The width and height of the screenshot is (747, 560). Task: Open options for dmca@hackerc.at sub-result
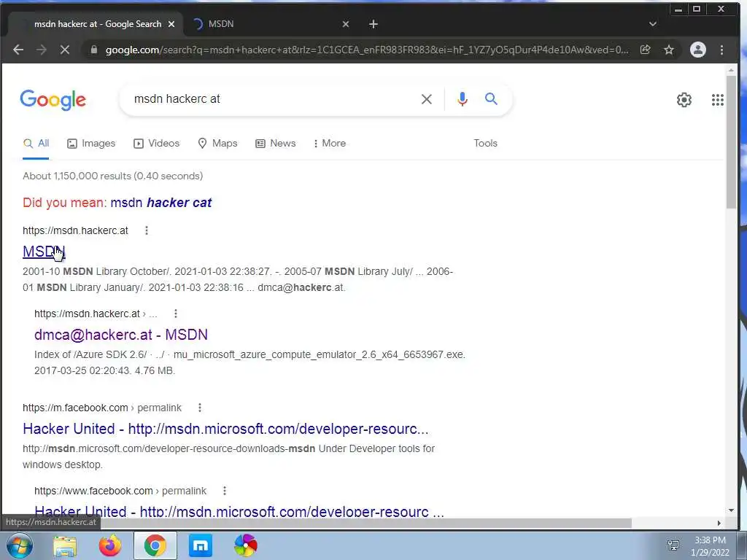click(176, 314)
